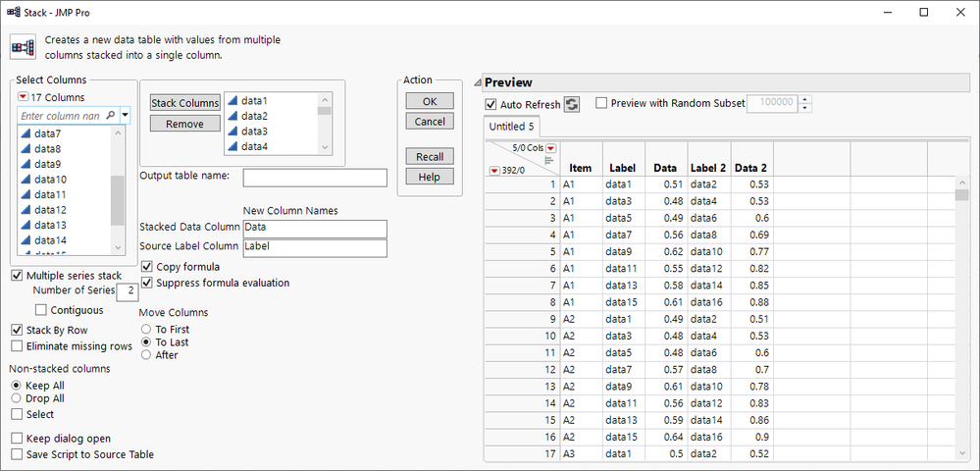980x471 pixels.
Task: Select data10 column in Select Columns list
Action: pos(50,180)
